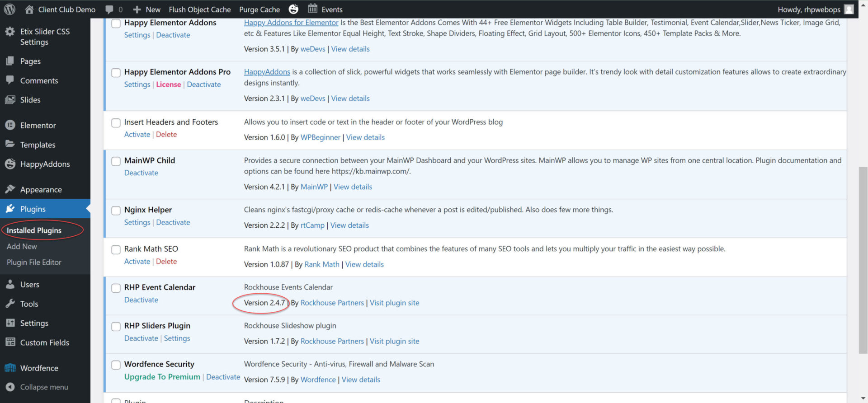868x403 pixels.
Task: Open Add New under Plugins
Action: pos(22,247)
